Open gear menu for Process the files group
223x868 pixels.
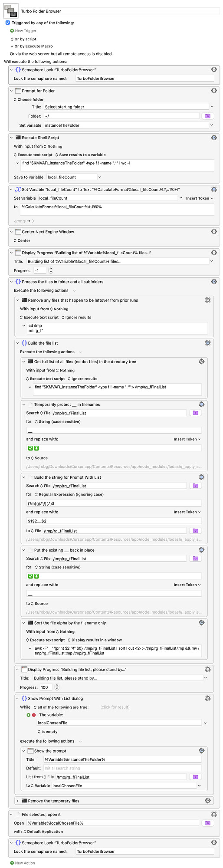pyautogui.click(x=213, y=281)
